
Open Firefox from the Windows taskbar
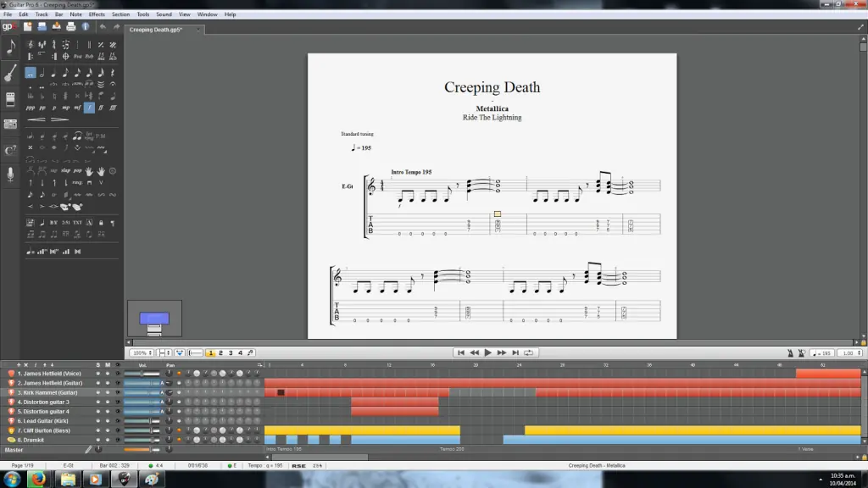pos(38,480)
